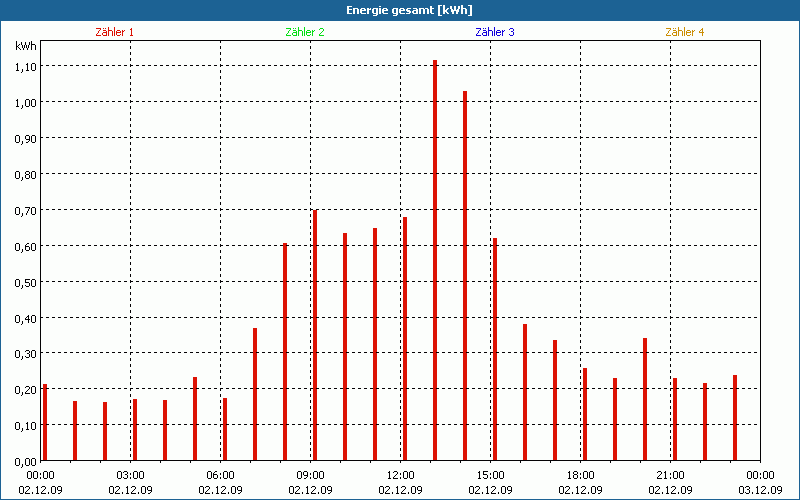Select the red bar at 15:00
The image size is (800, 500).
tap(495, 349)
